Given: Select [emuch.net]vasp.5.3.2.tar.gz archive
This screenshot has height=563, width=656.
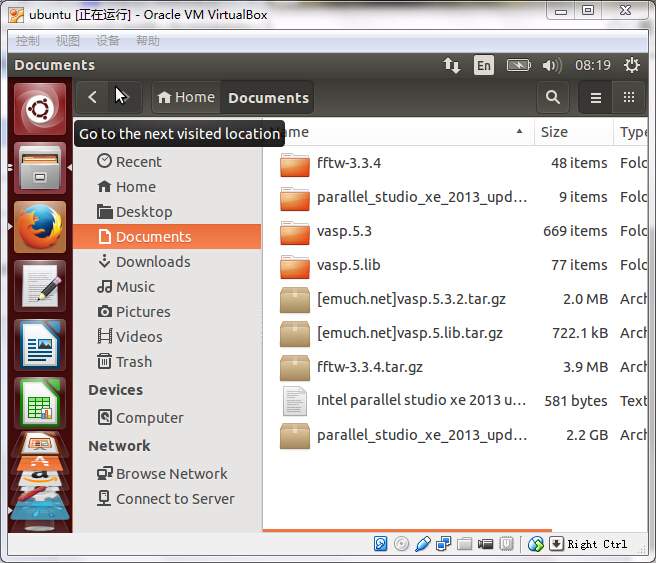Looking at the screenshot, I should [456, 299].
